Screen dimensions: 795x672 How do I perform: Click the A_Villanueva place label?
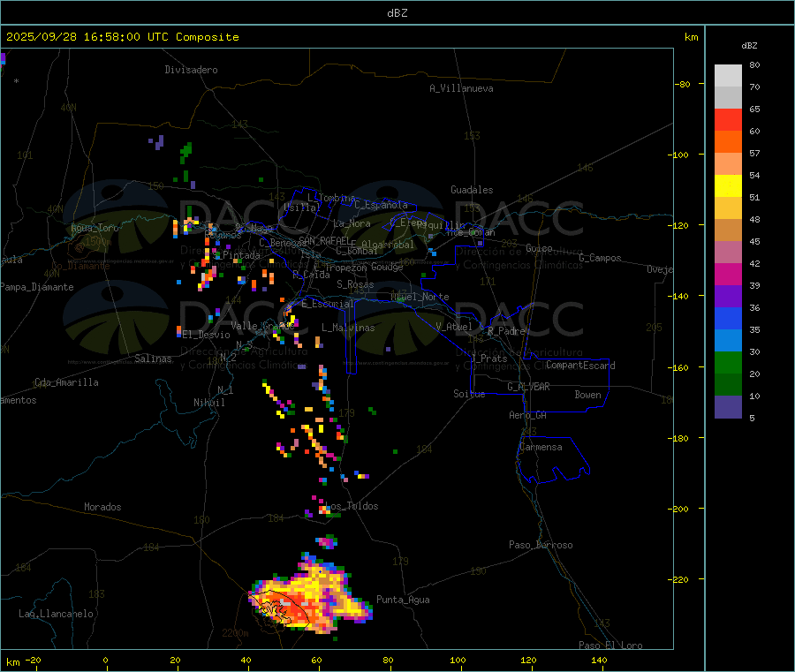point(461,88)
